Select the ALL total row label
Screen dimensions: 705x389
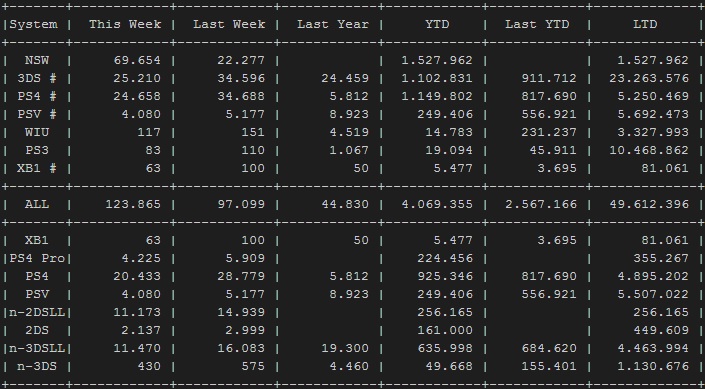coord(37,204)
